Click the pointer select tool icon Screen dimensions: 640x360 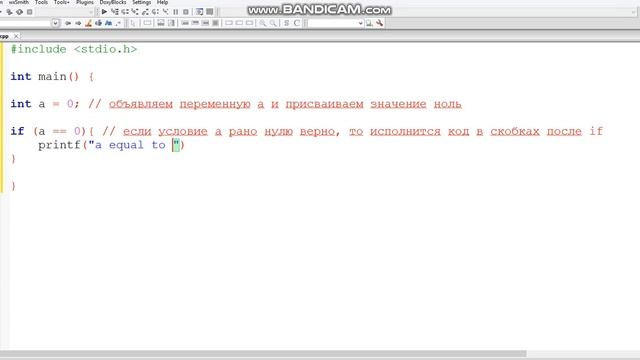click(133, 23)
